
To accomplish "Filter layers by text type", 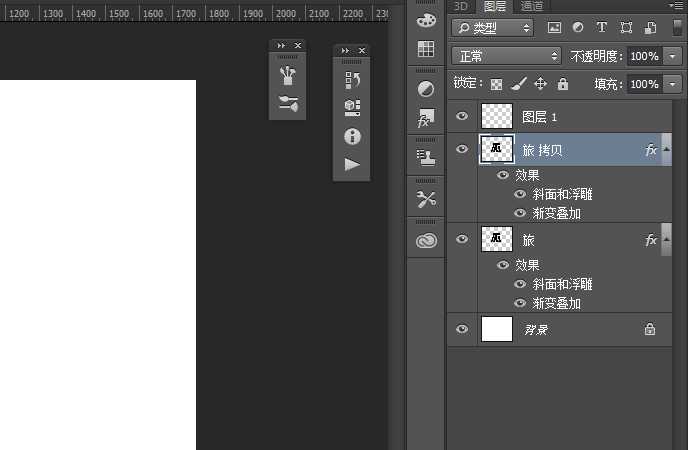I will (x=601, y=28).
